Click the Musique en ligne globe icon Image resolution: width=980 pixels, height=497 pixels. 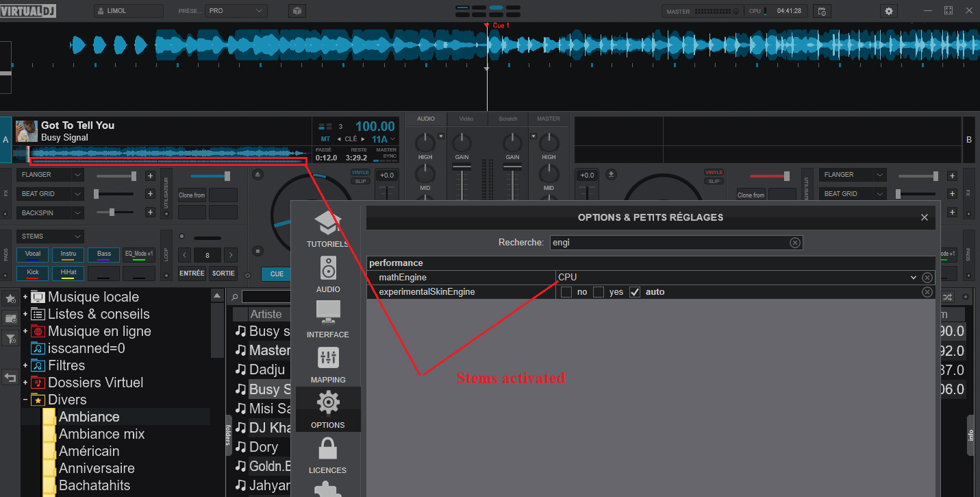38,331
